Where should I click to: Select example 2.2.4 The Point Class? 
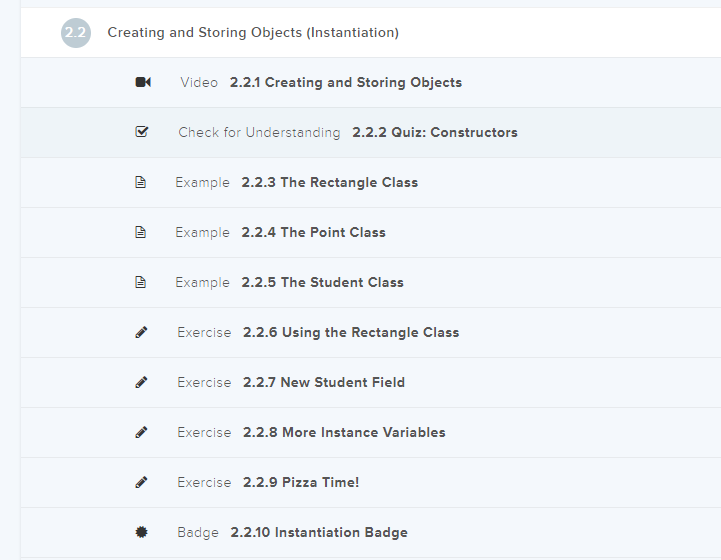313,232
